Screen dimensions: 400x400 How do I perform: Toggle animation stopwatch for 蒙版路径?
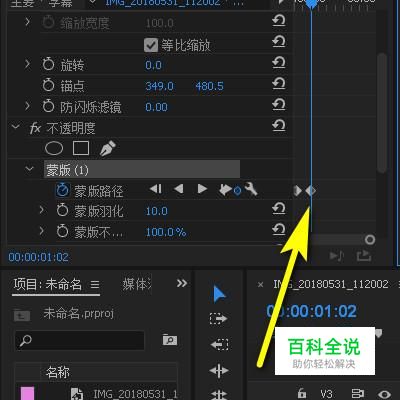pos(63,190)
